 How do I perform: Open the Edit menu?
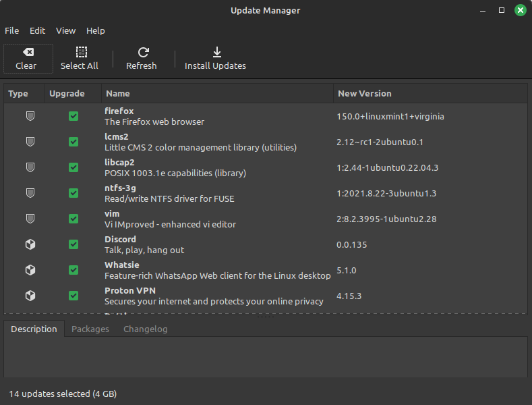point(37,30)
